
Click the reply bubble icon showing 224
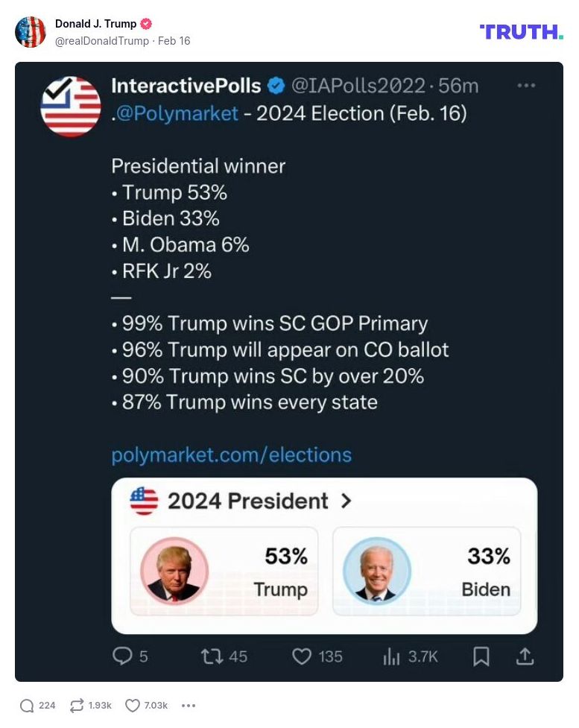28,705
